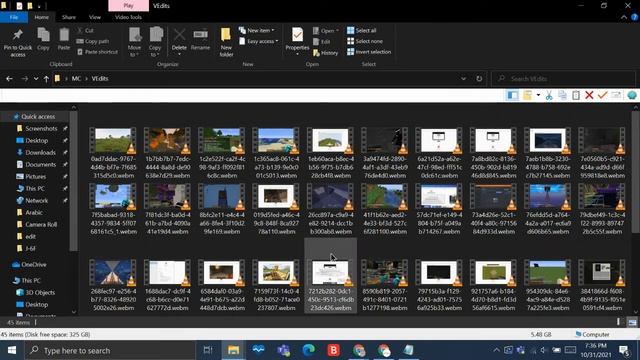
Task: Switch to the Home tab
Action: click(x=42, y=17)
